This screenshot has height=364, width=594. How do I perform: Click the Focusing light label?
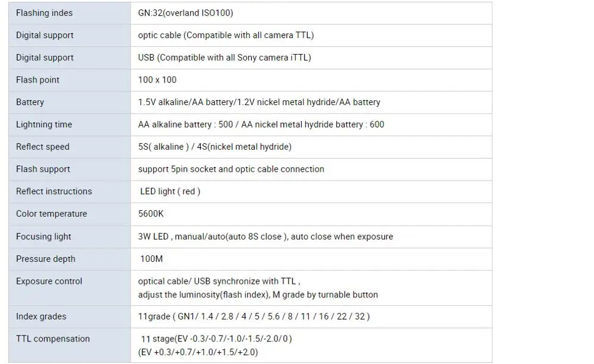(43, 237)
